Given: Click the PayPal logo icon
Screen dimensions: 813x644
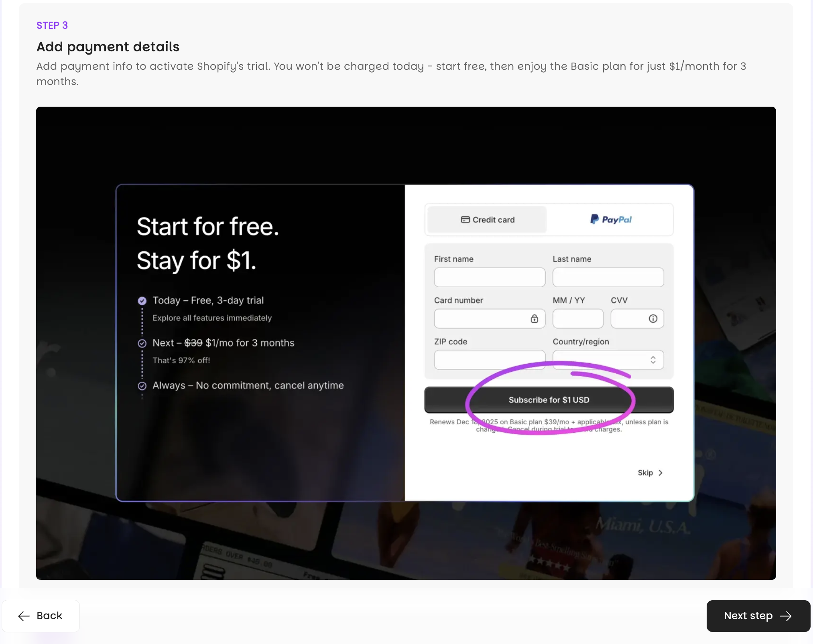Looking at the screenshot, I should [594, 219].
